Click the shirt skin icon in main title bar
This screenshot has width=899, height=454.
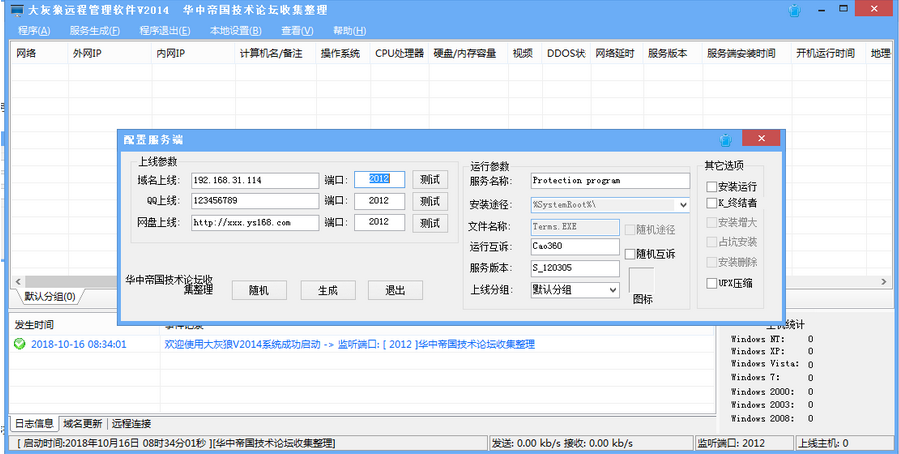(x=795, y=10)
